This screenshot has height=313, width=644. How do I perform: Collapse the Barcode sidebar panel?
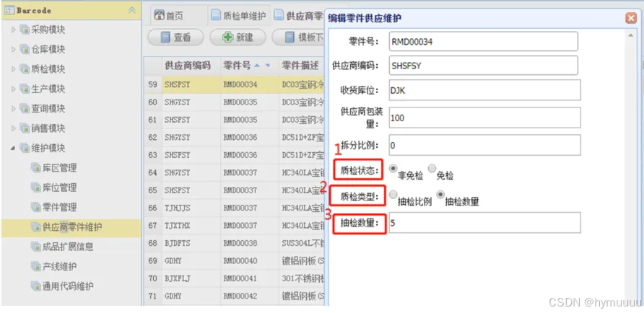pos(131,10)
